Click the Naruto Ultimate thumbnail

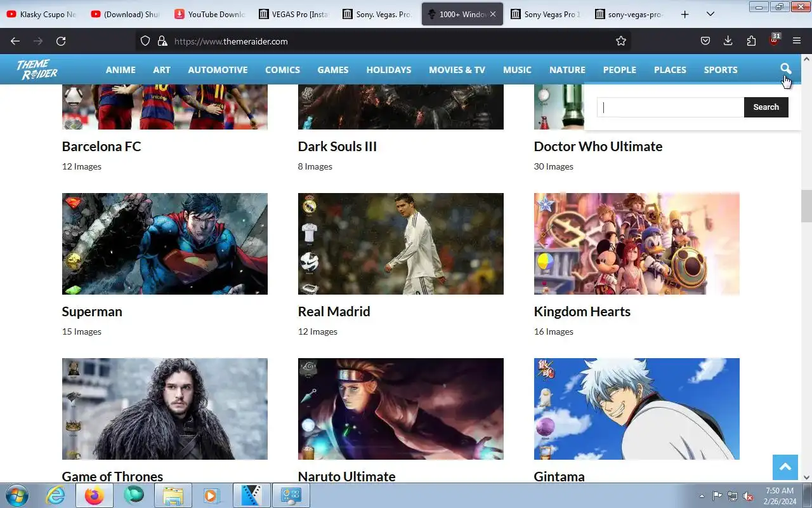point(401,409)
